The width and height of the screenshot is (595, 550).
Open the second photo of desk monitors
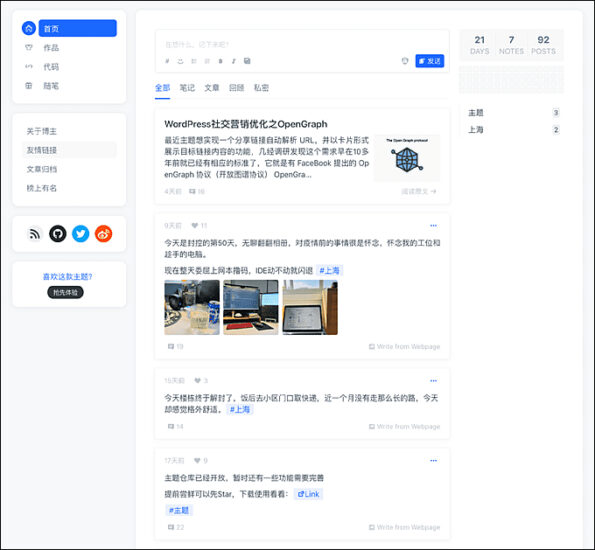[251, 307]
